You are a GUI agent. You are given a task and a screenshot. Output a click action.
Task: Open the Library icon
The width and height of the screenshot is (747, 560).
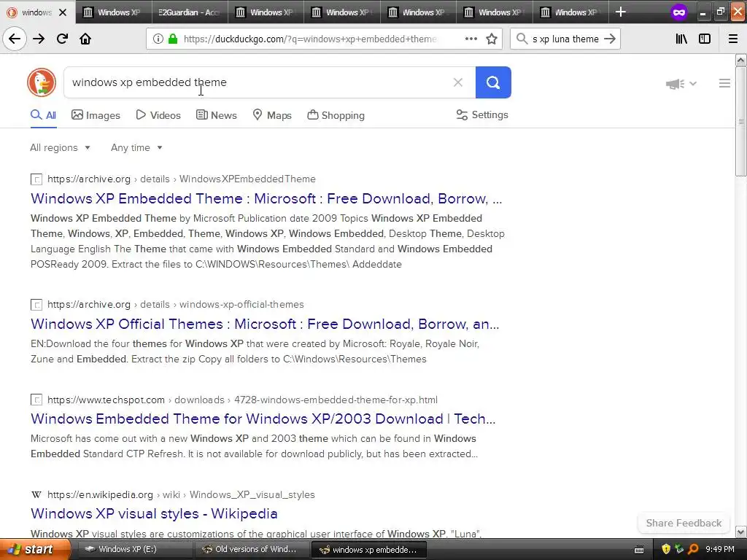[x=681, y=39]
